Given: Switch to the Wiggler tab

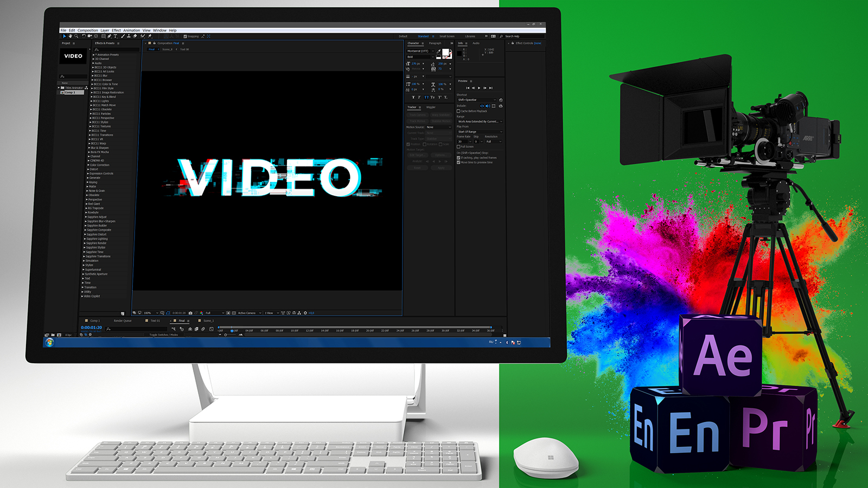Looking at the screenshot, I should pyautogui.click(x=431, y=107).
